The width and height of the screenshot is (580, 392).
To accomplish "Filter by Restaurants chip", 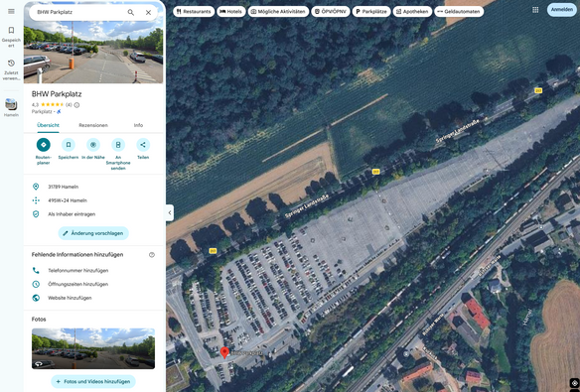I will pyautogui.click(x=194, y=12).
